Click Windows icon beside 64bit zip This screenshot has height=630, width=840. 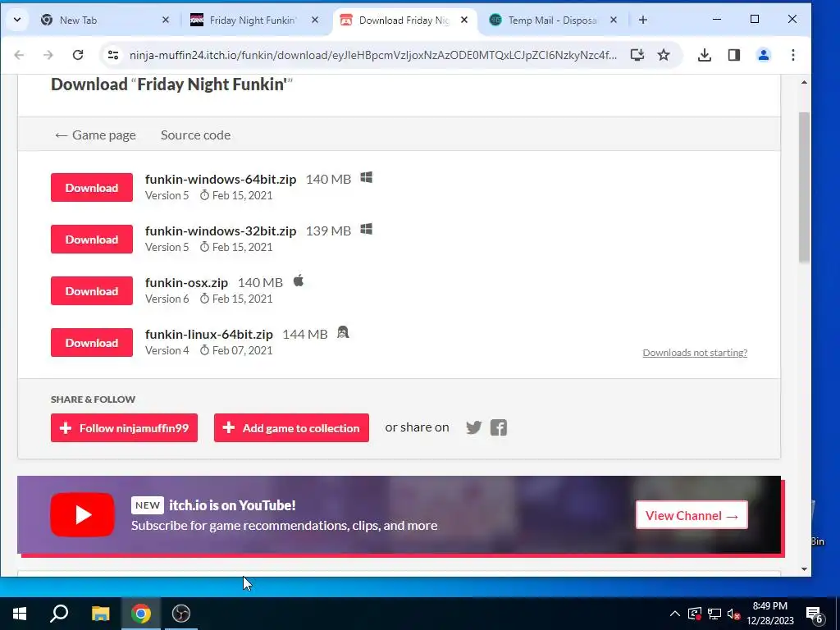click(367, 177)
